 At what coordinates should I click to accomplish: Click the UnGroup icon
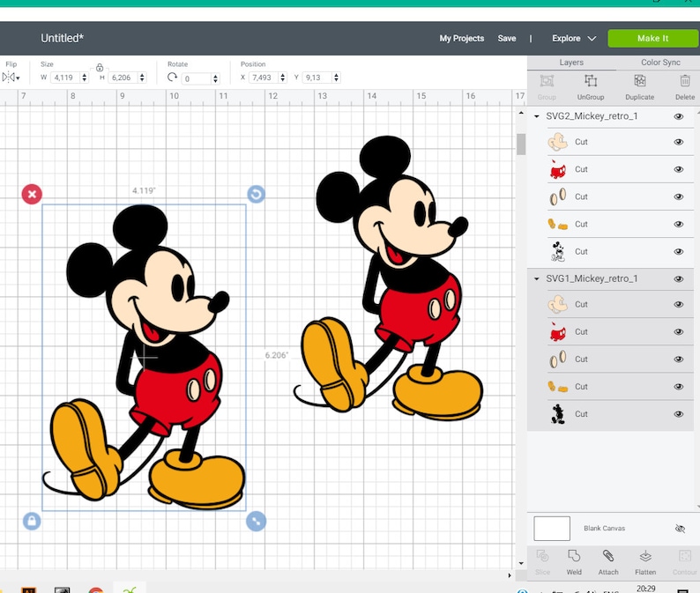tap(591, 81)
